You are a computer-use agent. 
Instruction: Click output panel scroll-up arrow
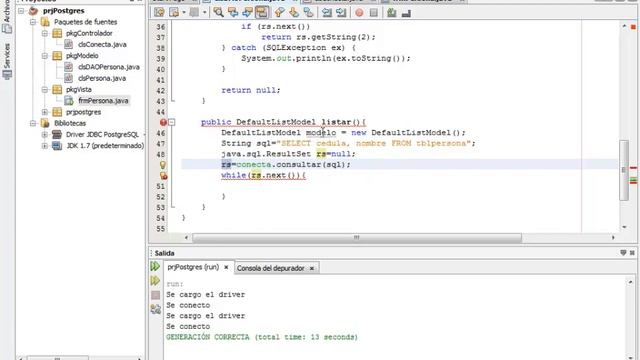point(630,282)
